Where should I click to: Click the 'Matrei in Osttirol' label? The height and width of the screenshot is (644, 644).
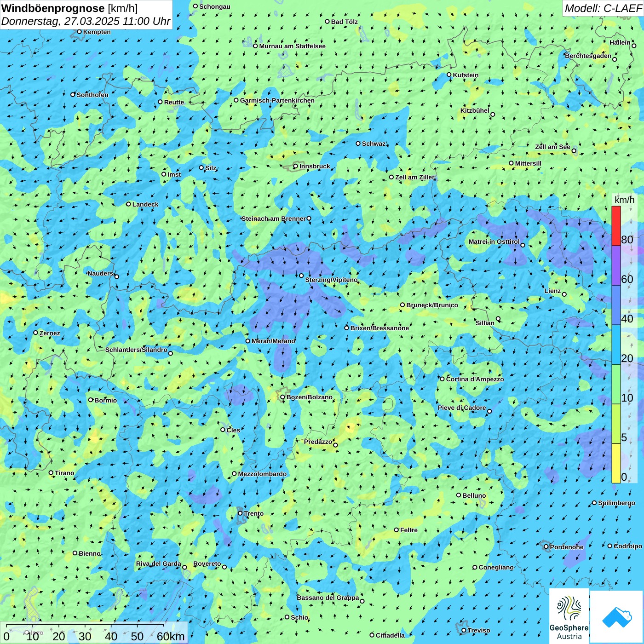pos(494,241)
